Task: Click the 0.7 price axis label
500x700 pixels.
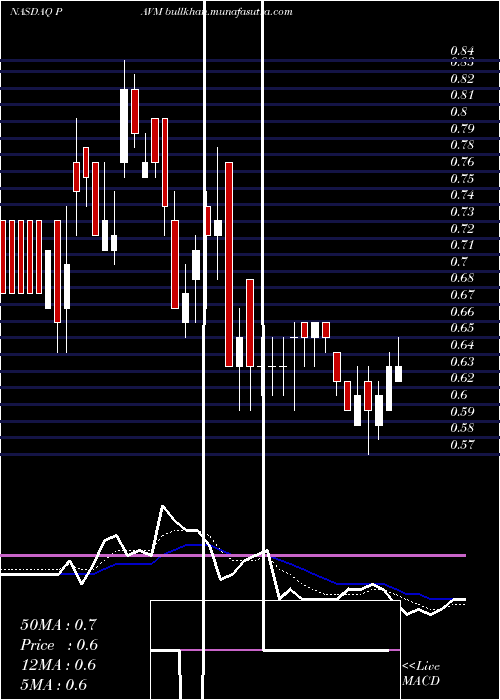Action: [458, 262]
